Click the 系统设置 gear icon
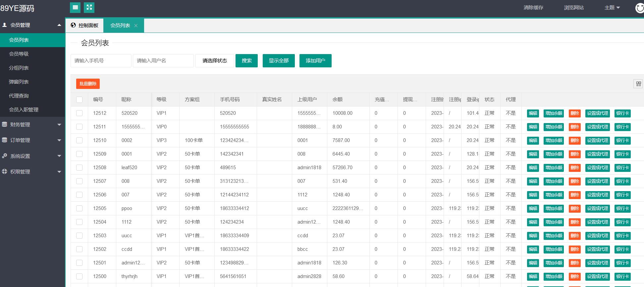The image size is (644, 287). point(5,156)
